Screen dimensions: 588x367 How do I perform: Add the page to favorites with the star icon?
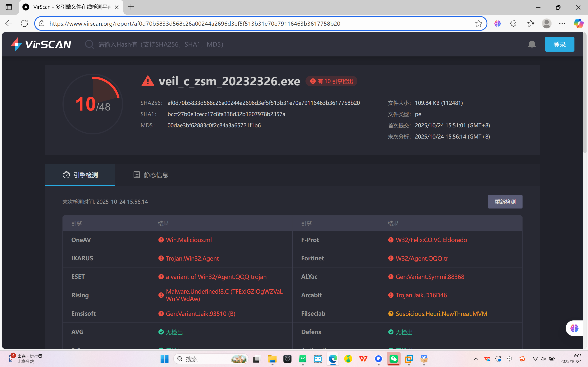478,24
